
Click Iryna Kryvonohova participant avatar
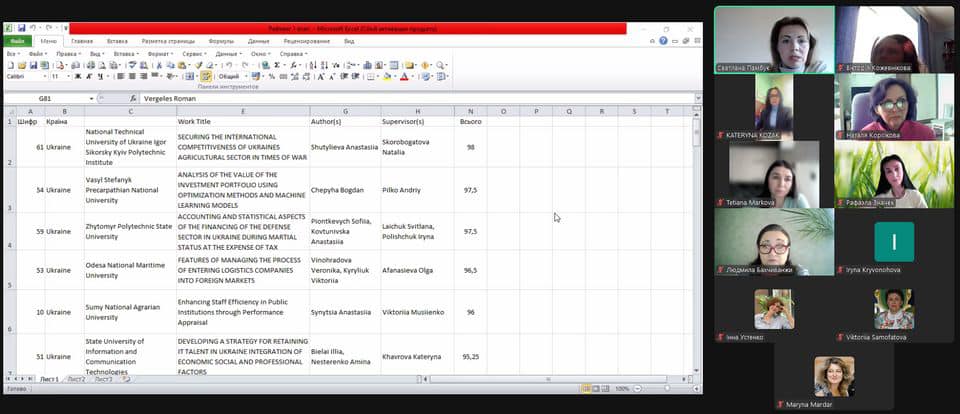(x=894, y=242)
